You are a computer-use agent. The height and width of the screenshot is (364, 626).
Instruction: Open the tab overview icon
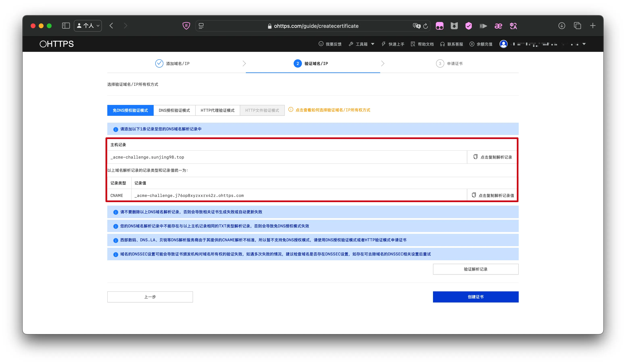577,26
